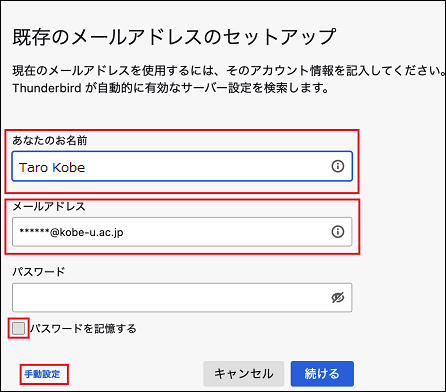This screenshot has width=446, height=392.
Task: Focus the あなたのお名前 input field
Action: point(182,166)
